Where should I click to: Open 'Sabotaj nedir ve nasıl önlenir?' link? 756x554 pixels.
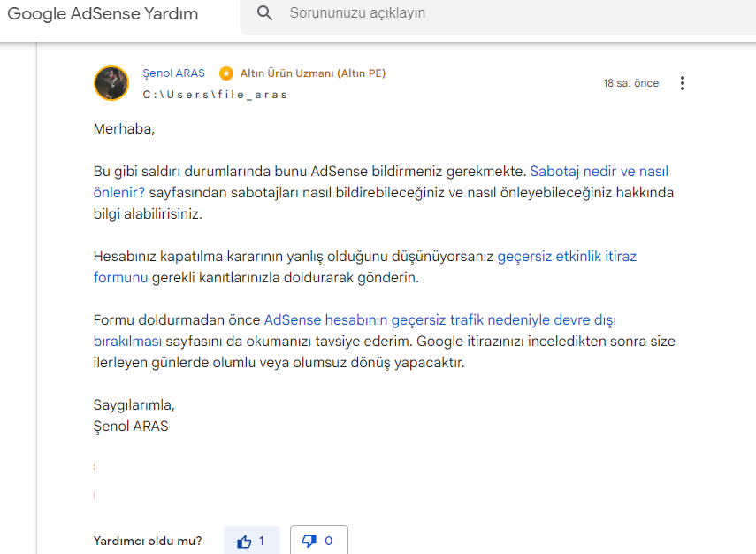[599, 172]
